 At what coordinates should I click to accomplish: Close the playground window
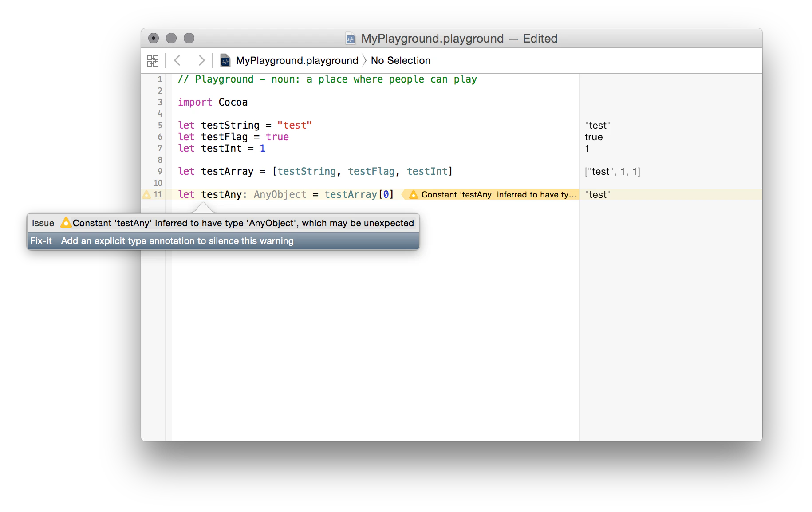coord(154,38)
